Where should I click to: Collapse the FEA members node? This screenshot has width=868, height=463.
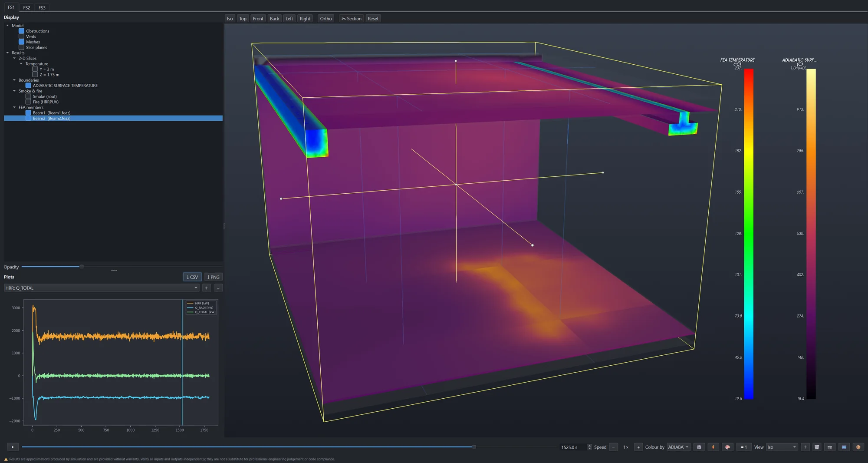pos(14,107)
